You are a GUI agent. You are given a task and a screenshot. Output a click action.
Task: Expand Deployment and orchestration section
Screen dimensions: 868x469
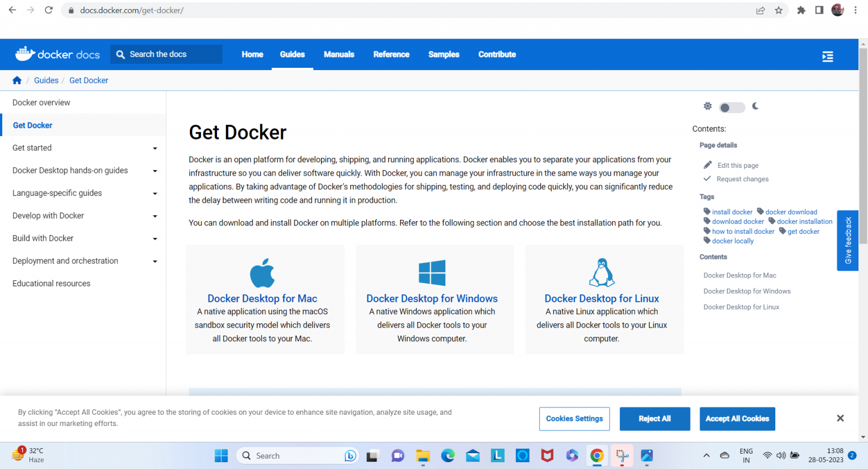(155, 262)
